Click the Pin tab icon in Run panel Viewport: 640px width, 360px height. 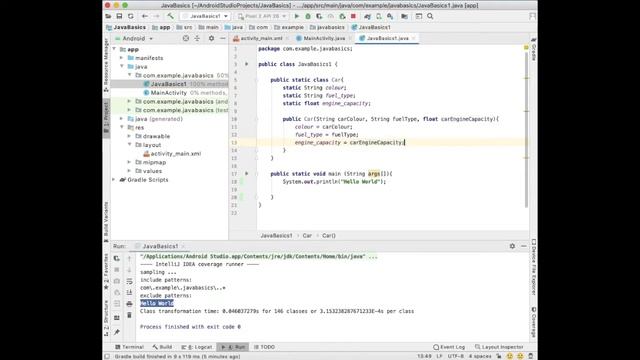[x=117, y=332]
